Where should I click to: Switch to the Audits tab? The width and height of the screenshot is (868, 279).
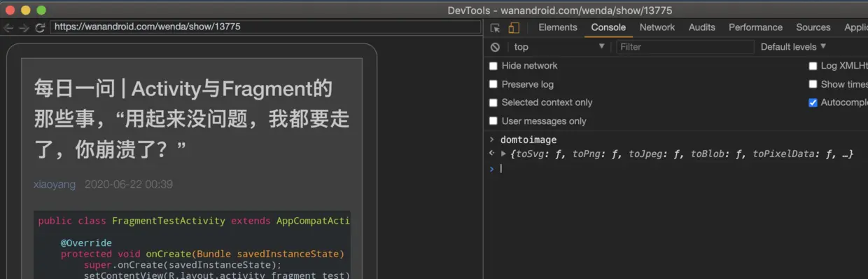point(701,27)
